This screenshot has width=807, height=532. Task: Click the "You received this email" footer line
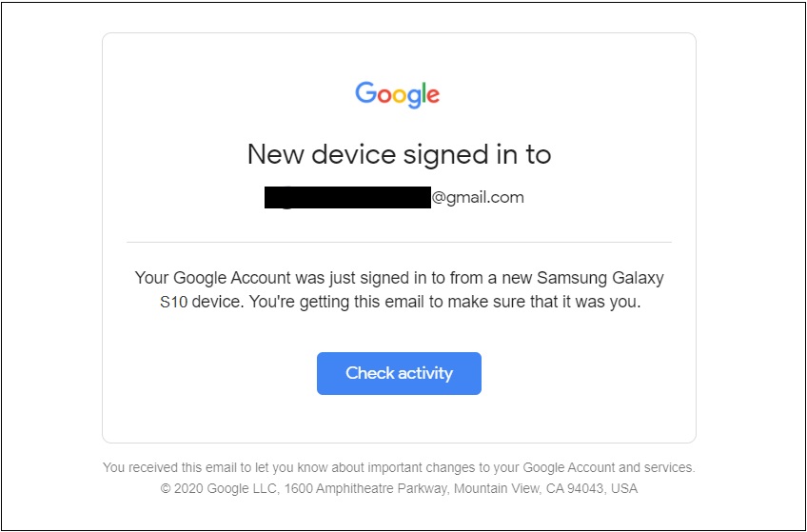pyautogui.click(x=399, y=467)
